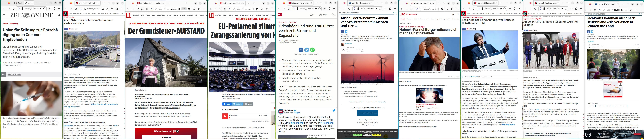Share SRF article via WhatsApp icon
Viewport: 644px width, 139px height.
pyautogui.click(x=312, y=50)
